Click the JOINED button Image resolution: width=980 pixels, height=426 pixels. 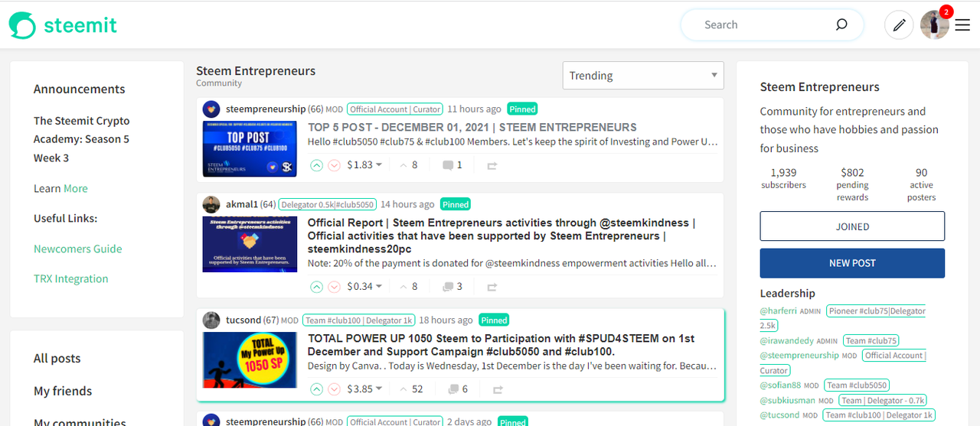click(x=852, y=226)
